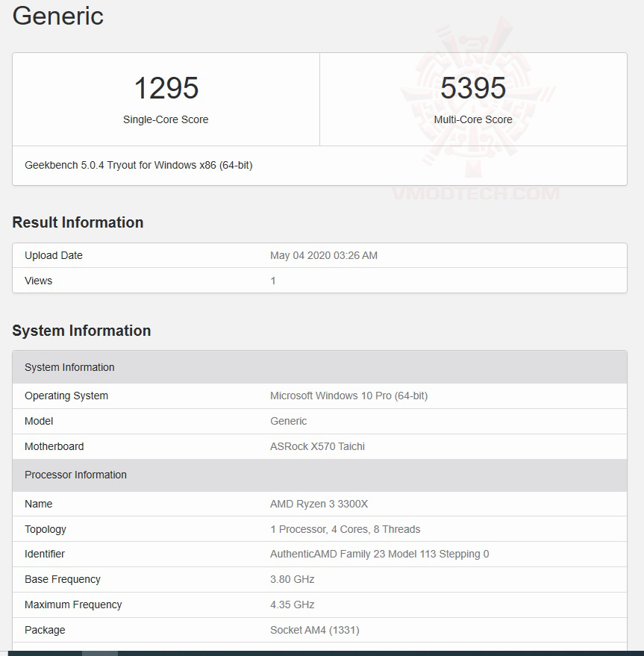This screenshot has height=656, width=644.
Task: Click the Multi-Core Score label
Action: [x=473, y=119]
